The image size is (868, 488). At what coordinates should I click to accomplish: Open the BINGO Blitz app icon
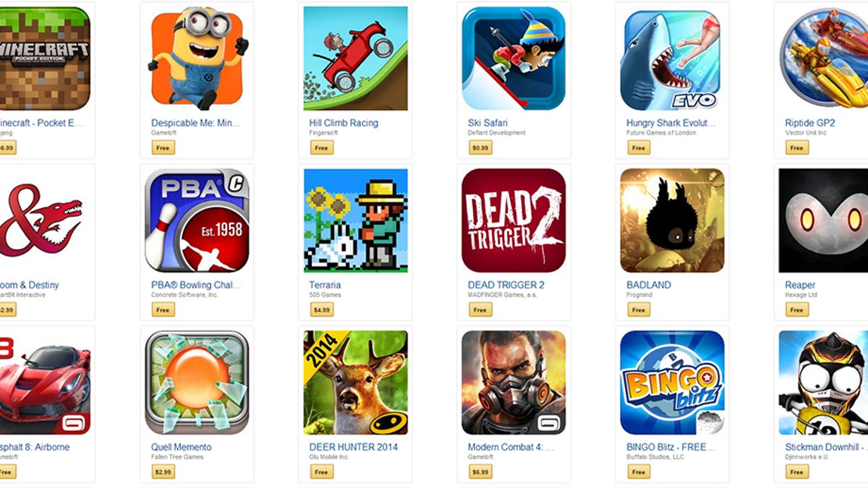tap(672, 382)
